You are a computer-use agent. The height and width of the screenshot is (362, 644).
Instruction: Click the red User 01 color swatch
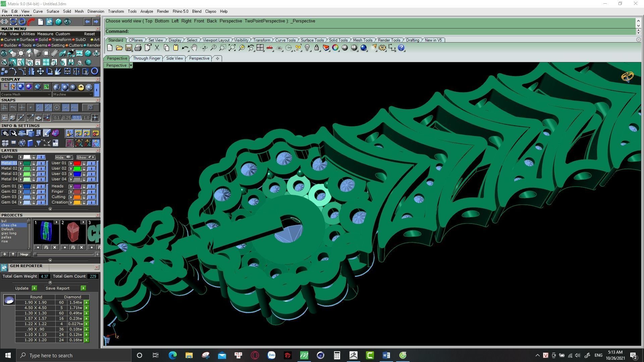77,163
